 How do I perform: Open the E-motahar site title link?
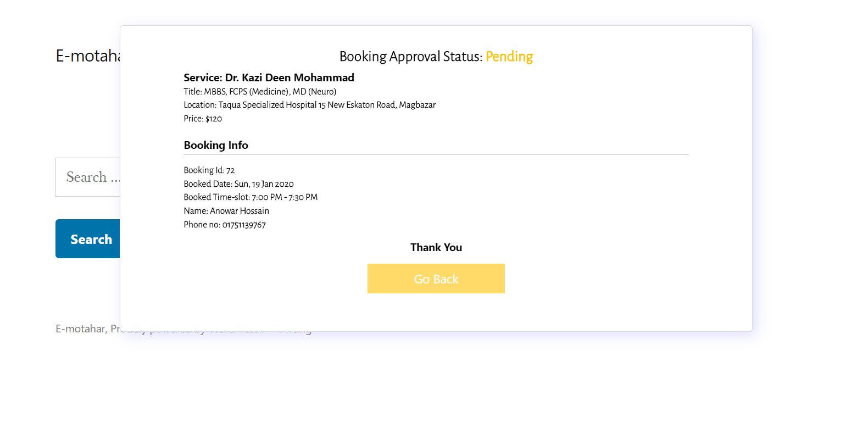click(x=87, y=55)
